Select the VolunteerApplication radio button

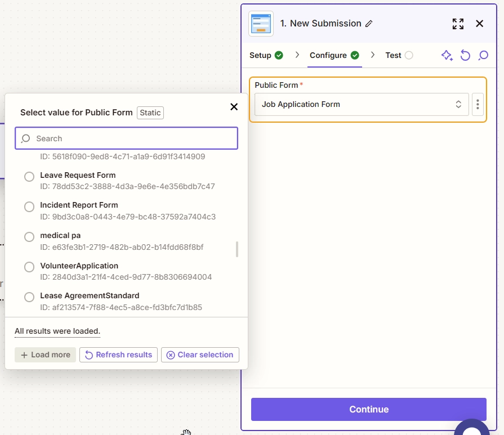(x=29, y=267)
